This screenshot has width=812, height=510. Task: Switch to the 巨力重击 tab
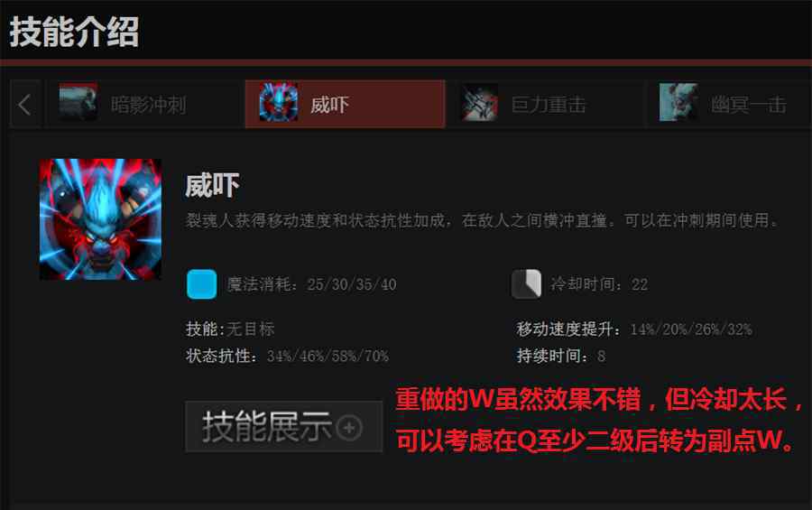click(549, 105)
